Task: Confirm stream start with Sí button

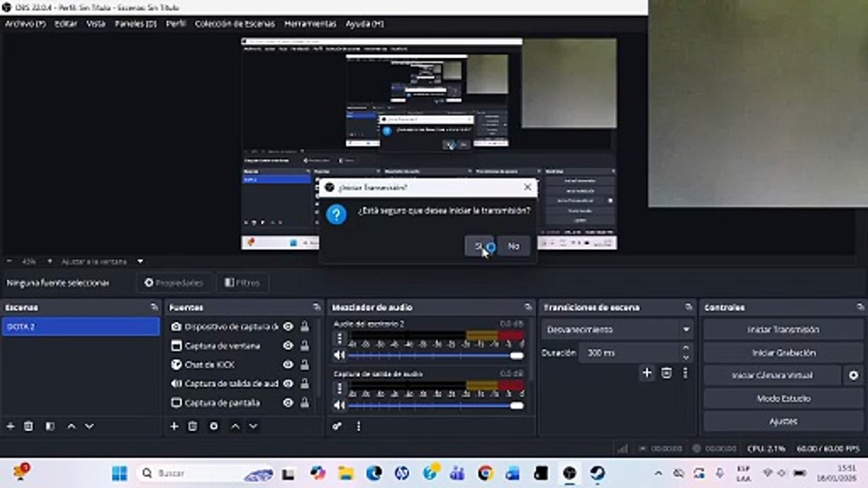Action: point(479,246)
